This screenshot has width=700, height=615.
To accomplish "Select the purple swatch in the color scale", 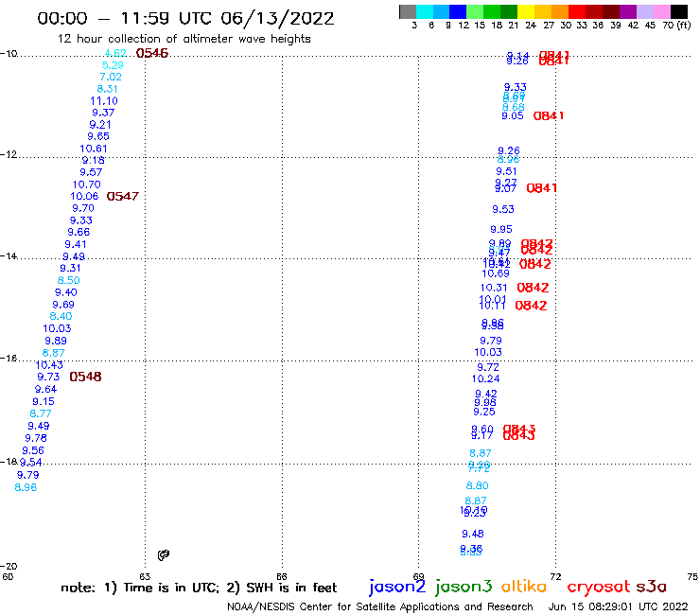I will [x=628, y=11].
